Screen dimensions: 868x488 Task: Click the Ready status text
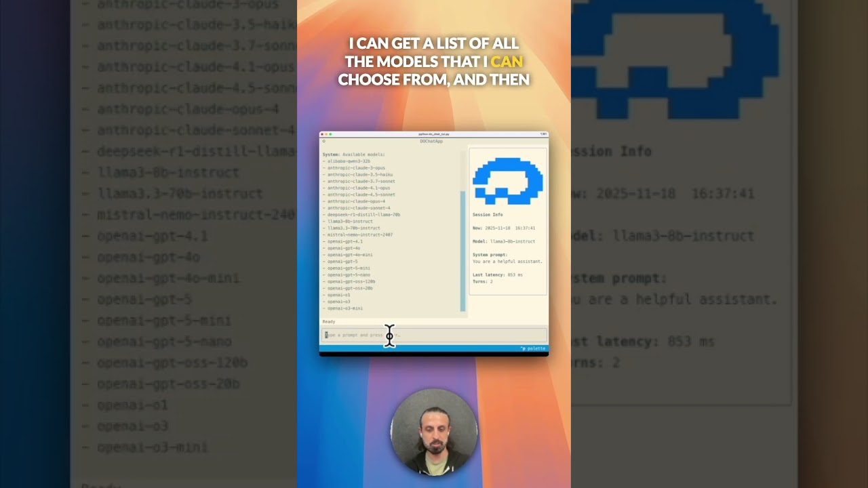coord(329,321)
